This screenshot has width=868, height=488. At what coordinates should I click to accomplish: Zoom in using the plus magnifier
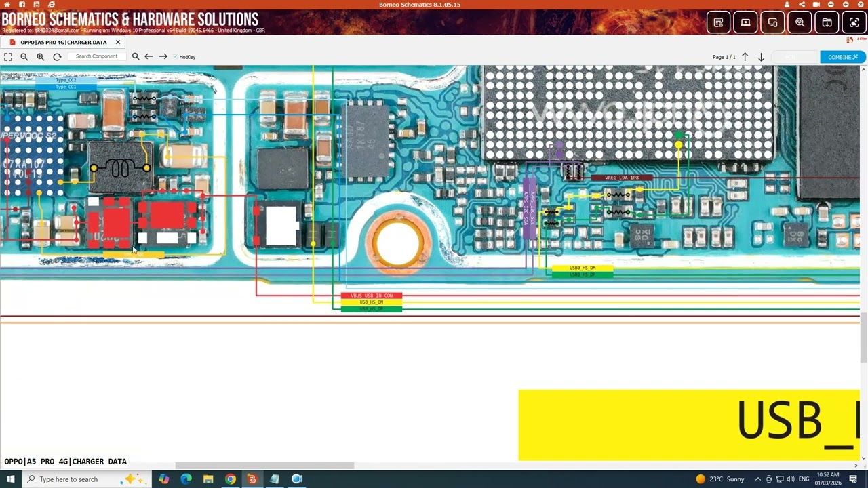pos(41,57)
